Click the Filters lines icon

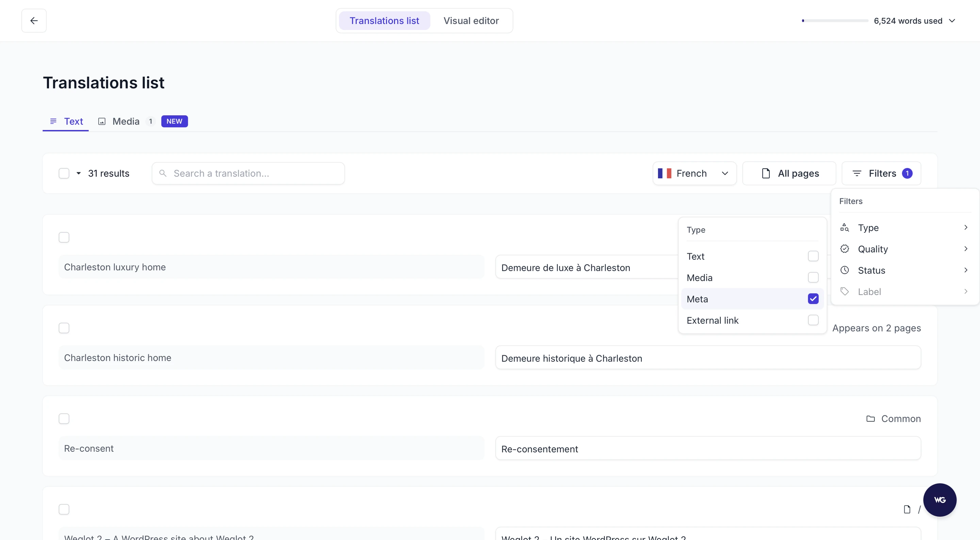pyautogui.click(x=857, y=173)
